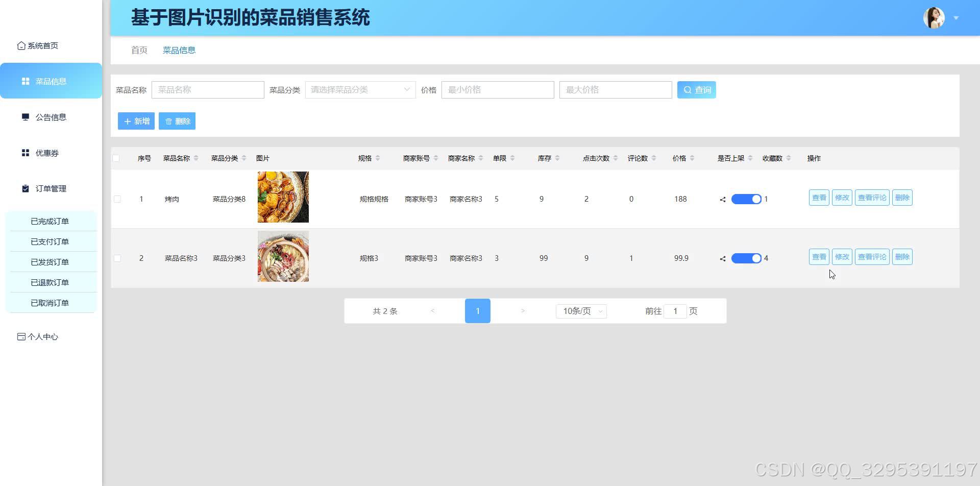Click the share icon on the 烤肉 row
Viewport: 980px width, 486px height.
[x=722, y=200]
